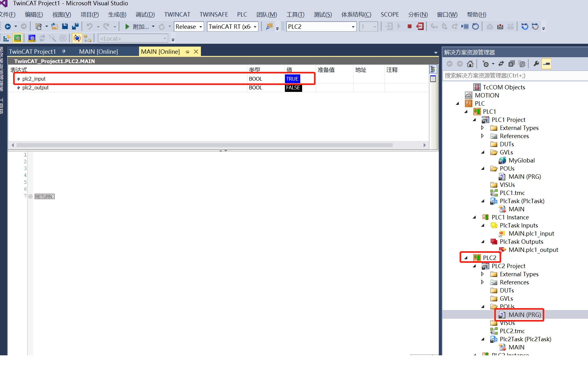Open the SCOPE menu
The image size is (588, 370).
pyautogui.click(x=390, y=14)
